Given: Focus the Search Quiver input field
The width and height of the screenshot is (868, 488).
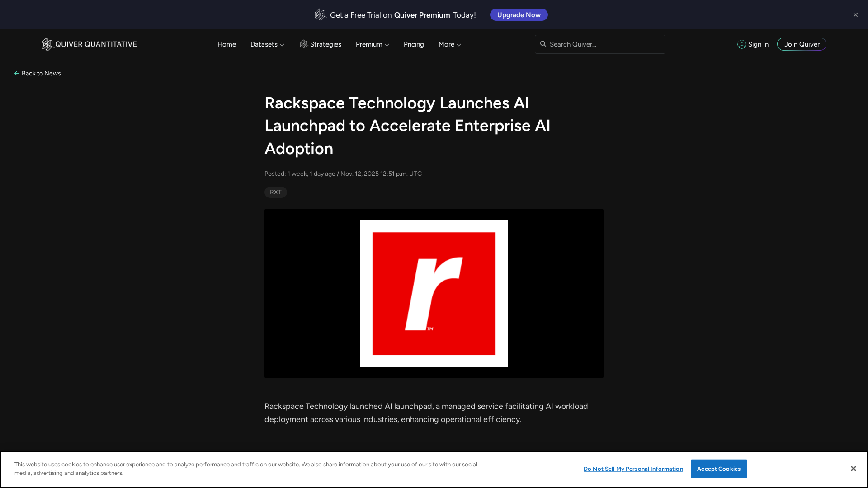Looking at the screenshot, I should click(x=604, y=44).
